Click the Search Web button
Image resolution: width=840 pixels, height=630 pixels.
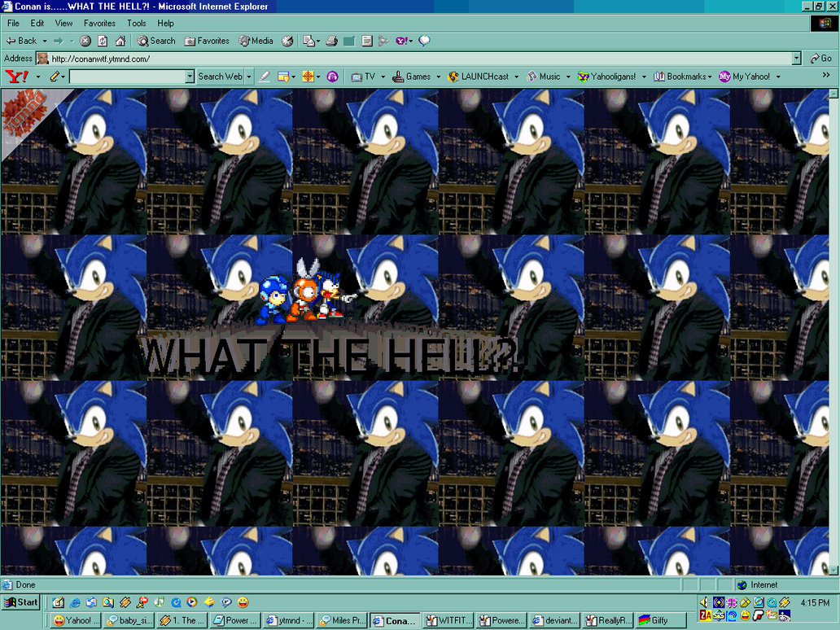pos(221,77)
